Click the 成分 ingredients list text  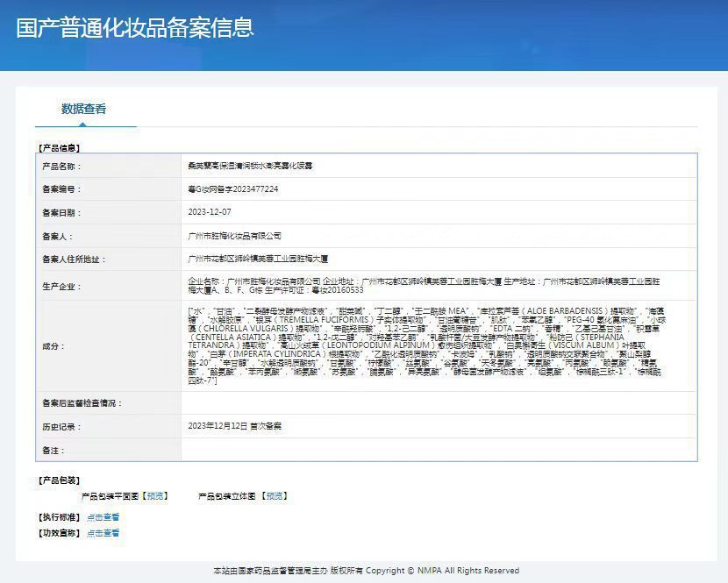click(426, 345)
